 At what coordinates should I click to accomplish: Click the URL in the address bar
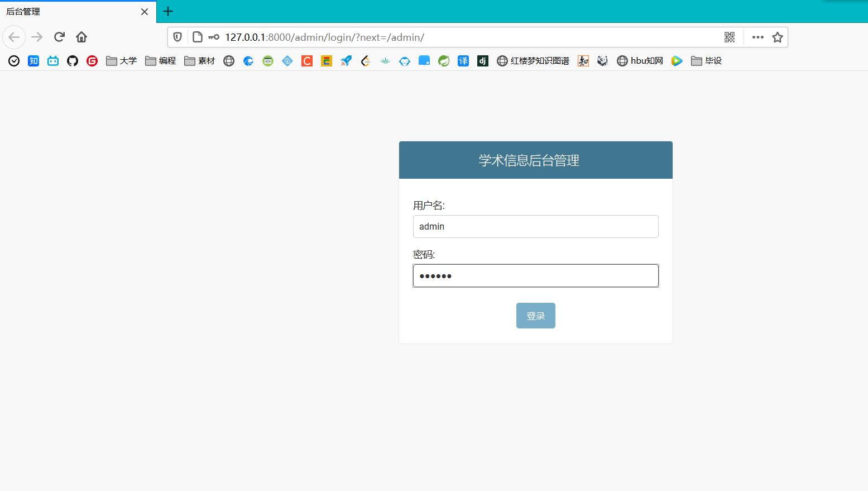tap(324, 37)
